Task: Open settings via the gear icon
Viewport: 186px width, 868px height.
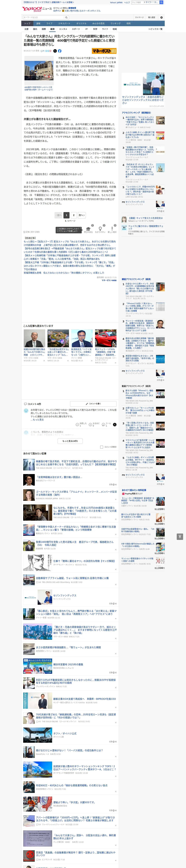Action: (x=161, y=18)
